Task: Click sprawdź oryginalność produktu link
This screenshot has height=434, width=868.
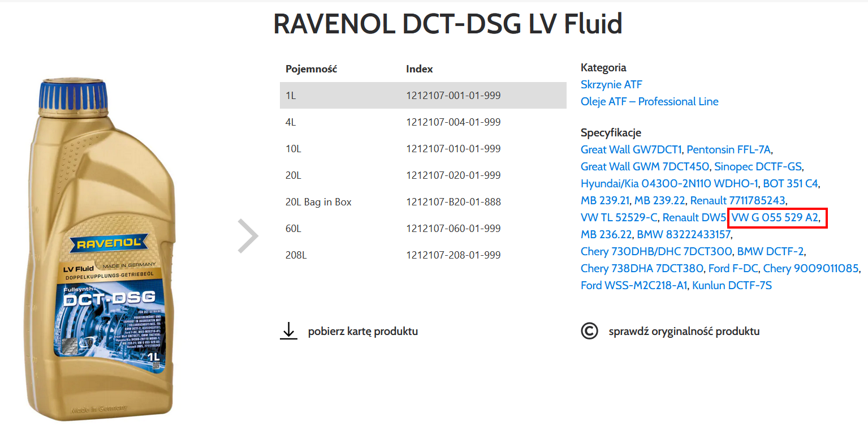Action: click(x=684, y=332)
